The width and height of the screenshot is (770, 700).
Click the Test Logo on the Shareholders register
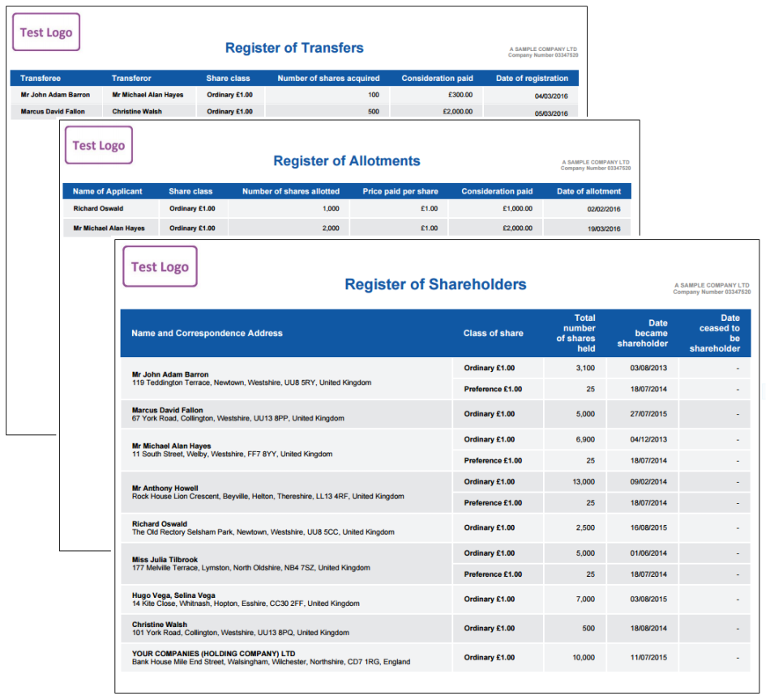point(160,267)
